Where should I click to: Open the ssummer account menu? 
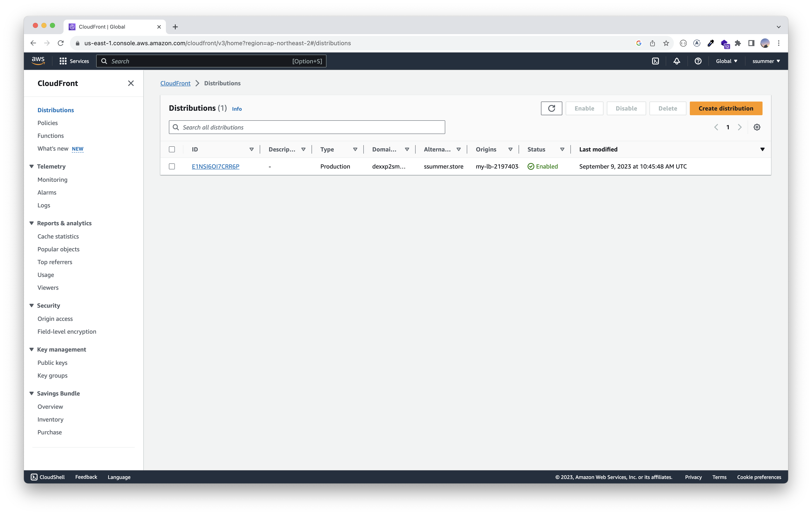766,61
